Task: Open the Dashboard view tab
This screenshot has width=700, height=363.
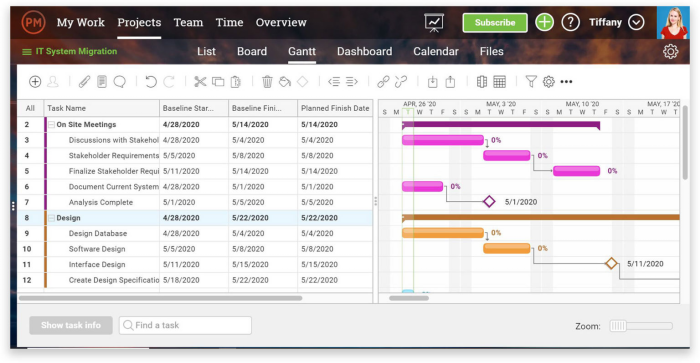Action: pos(364,51)
